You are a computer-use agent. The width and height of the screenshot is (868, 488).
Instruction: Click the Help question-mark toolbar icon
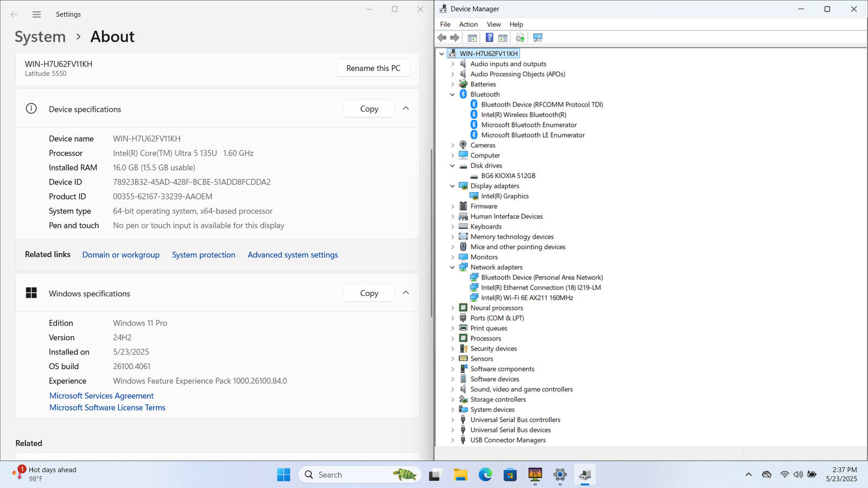489,37
